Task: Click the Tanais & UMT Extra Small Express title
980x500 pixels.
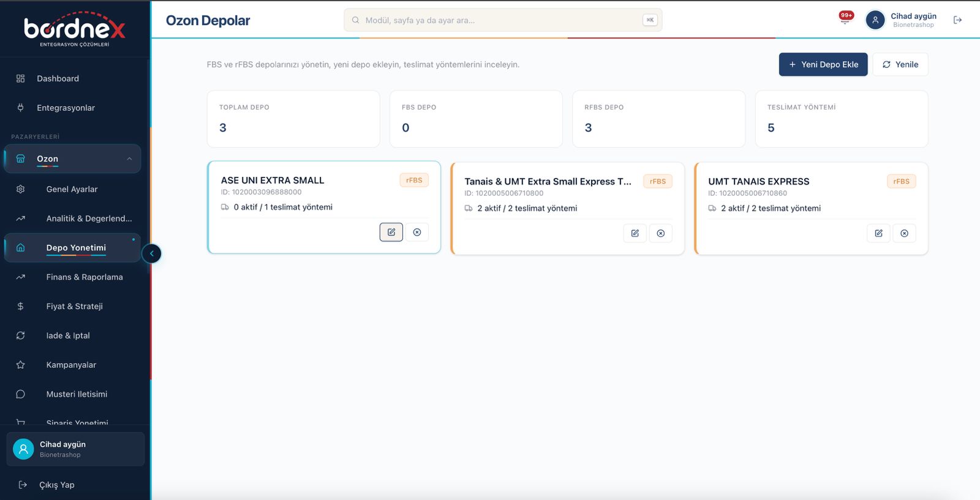Action: click(548, 181)
